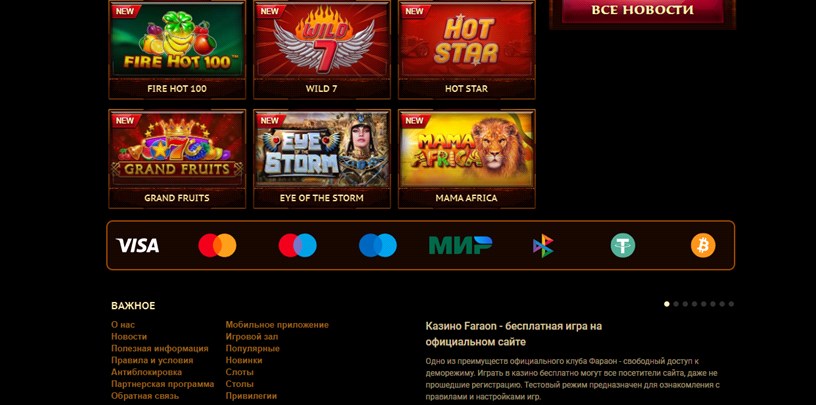Select the last carousel pagination dot
This screenshot has height=405, width=816.
[731, 304]
